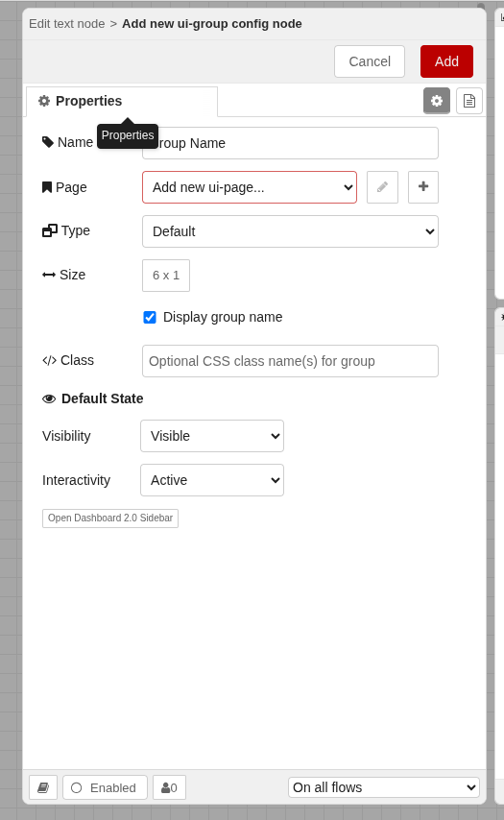Click the node properties gear icon button
Image resolution: width=504 pixels, height=820 pixels.
tap(437, 101)
